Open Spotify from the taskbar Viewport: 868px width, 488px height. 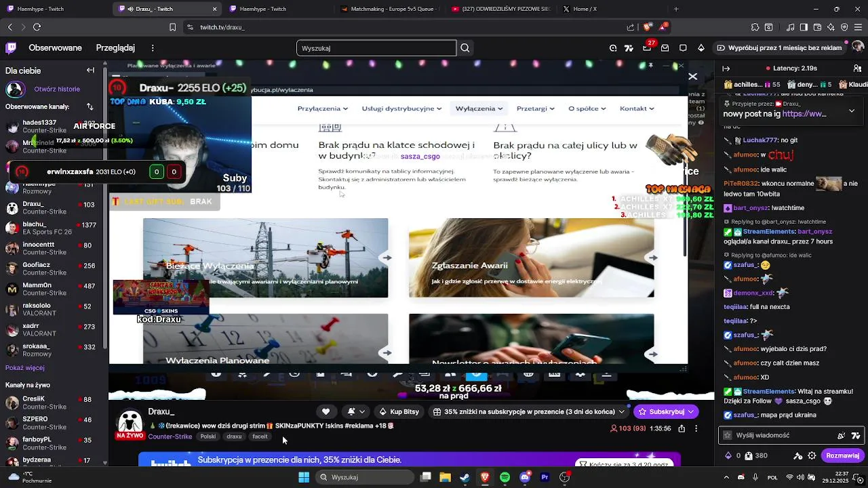click(505, 477)
